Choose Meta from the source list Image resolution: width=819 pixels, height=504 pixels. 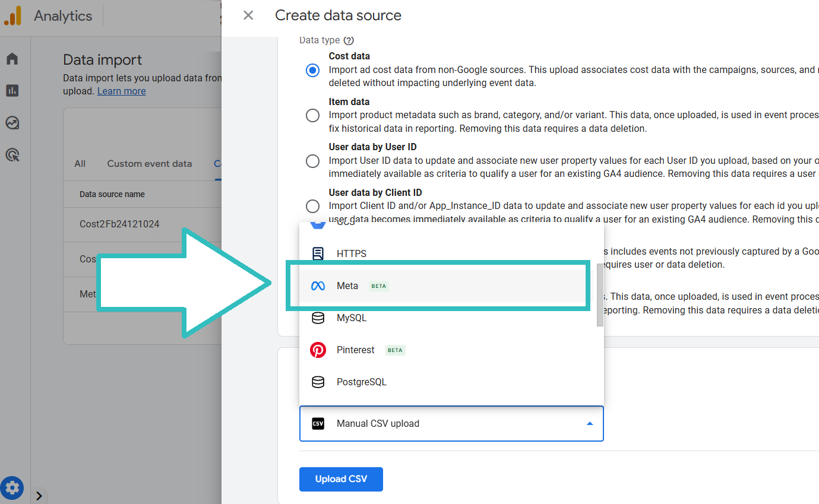click(347, 286)
